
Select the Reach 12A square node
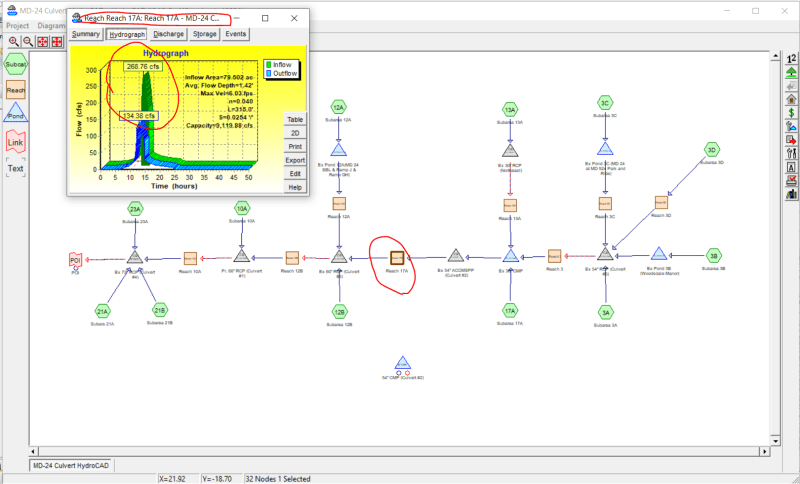[339, 204]
